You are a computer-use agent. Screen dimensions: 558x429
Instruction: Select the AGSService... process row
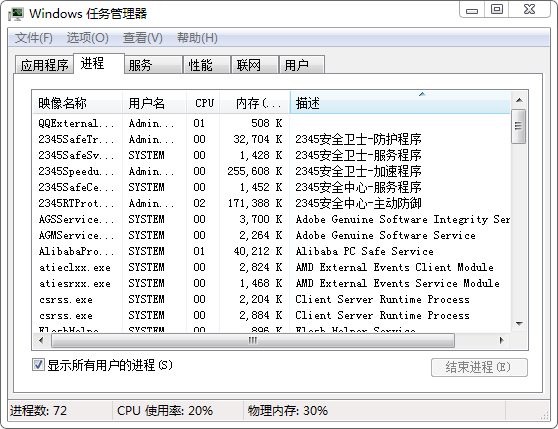click(x=272, y=219)
